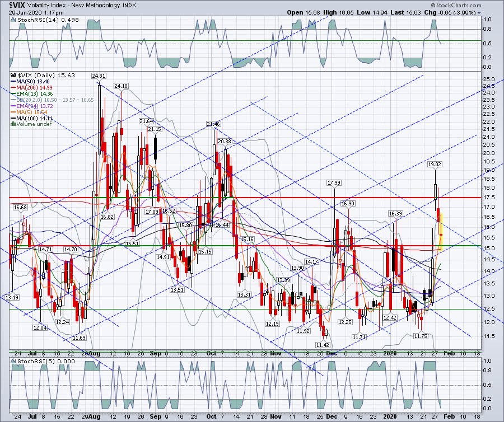
Task: Click the Last 15.63 value in header
Action: coord(405,12)
